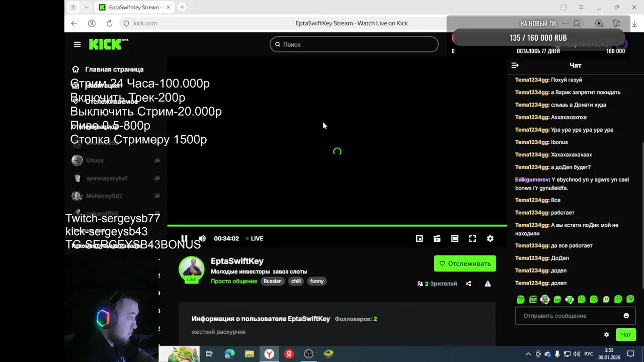Close the EptaSwiftKey Stream browser tab

[168, 7]
